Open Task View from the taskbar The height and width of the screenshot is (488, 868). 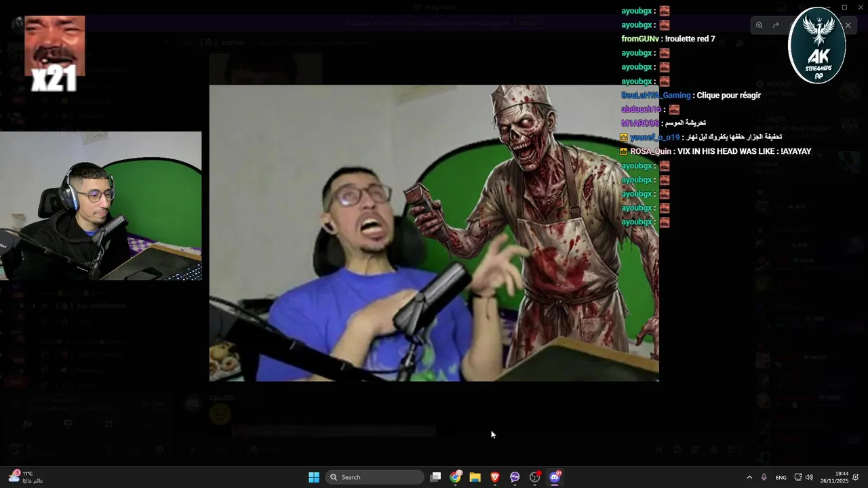point(436,477)
